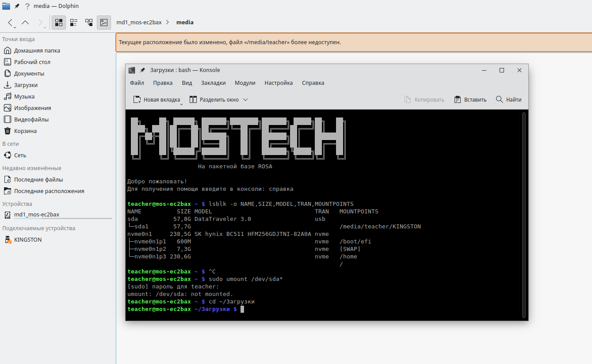Maximize the Konsole window
Viewport: 592px width, 364px height.
click(502, 70)
